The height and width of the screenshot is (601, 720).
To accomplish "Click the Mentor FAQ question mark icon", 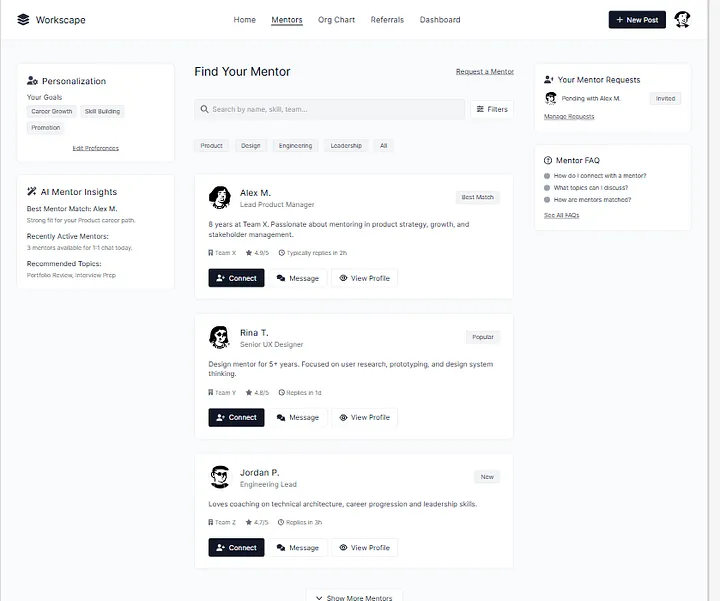I will pos(548,160).
